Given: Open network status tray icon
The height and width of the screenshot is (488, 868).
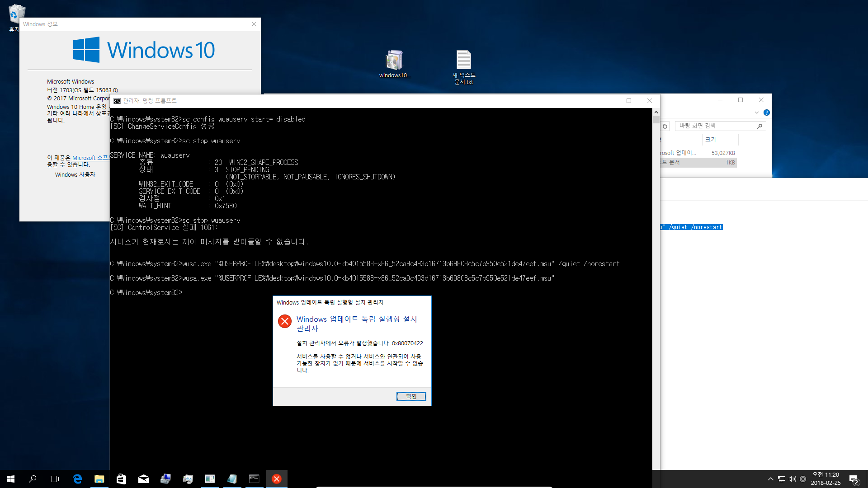Looking at the screenshot, I should (782, 479).
